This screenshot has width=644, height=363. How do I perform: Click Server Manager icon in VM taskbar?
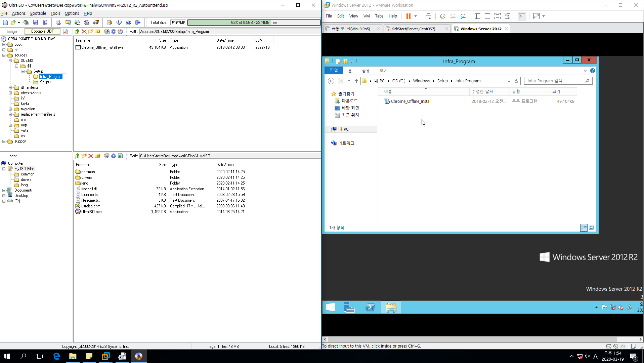point(349,307)
